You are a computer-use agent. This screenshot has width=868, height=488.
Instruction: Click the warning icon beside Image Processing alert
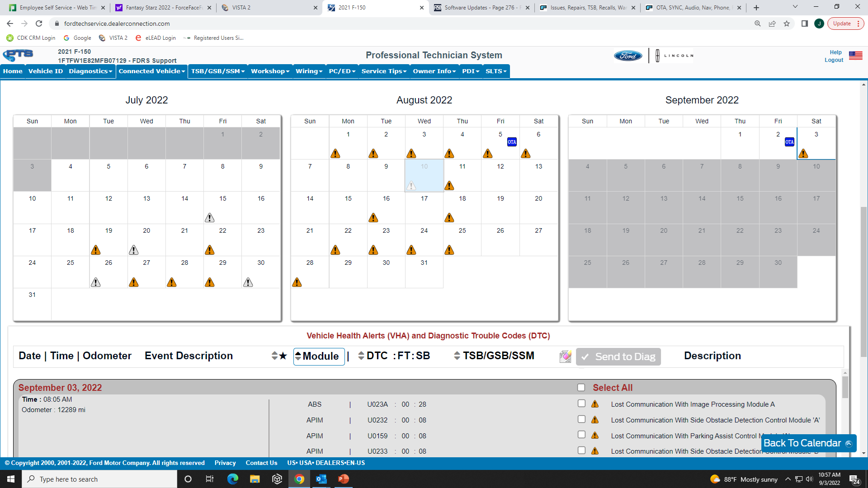[595, 404]
